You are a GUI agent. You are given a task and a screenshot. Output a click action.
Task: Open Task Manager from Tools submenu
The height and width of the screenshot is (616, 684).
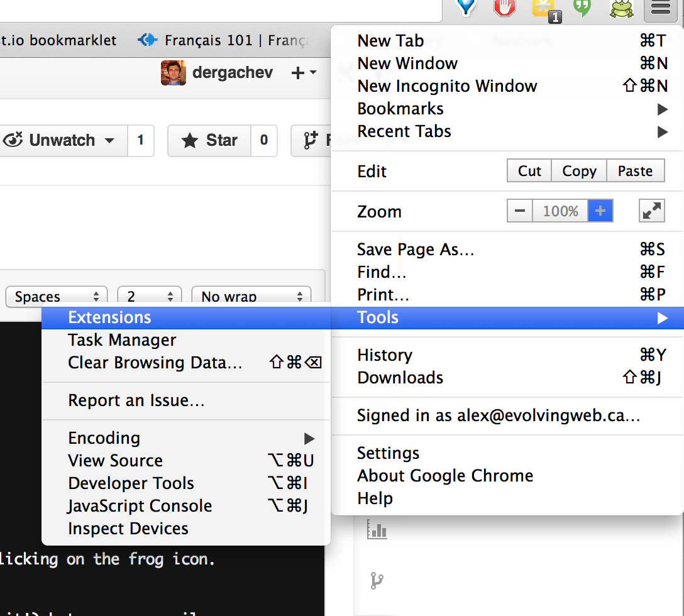pyautogui.click(x=186, y=340)
